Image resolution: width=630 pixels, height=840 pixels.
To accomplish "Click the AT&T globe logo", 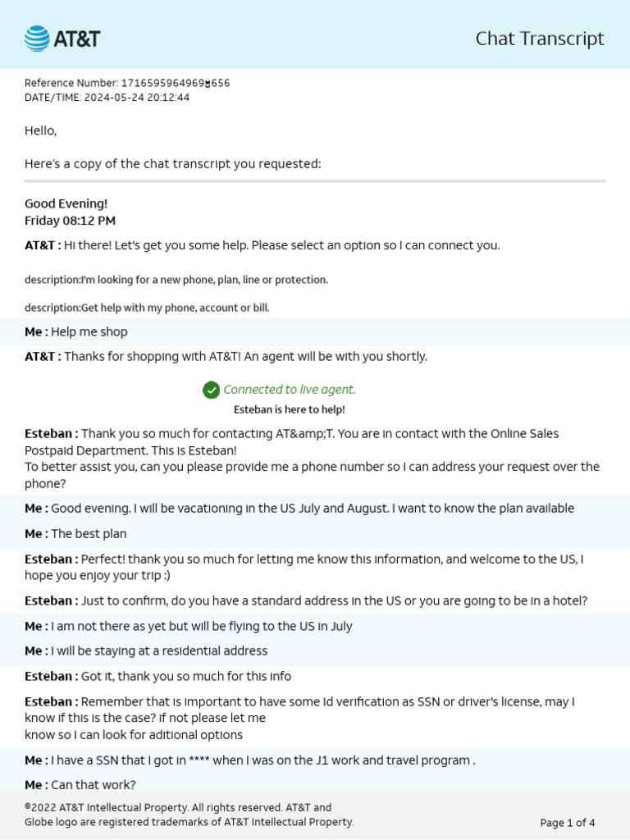I will (x=37, y=39).
